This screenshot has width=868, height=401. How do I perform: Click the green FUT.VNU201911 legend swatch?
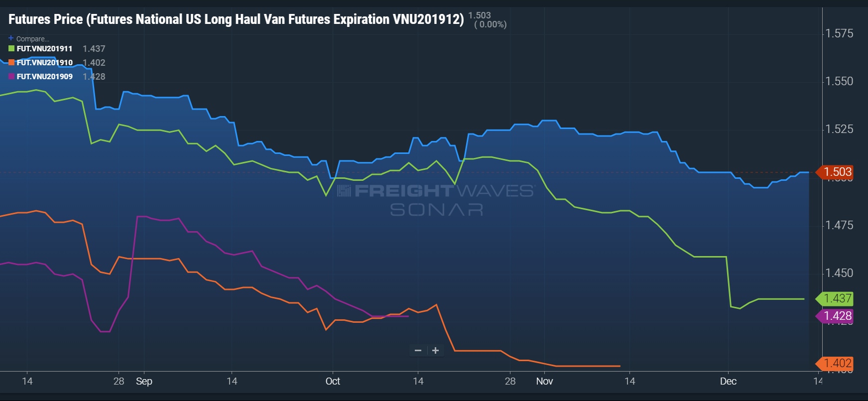(x=11, y=49)
